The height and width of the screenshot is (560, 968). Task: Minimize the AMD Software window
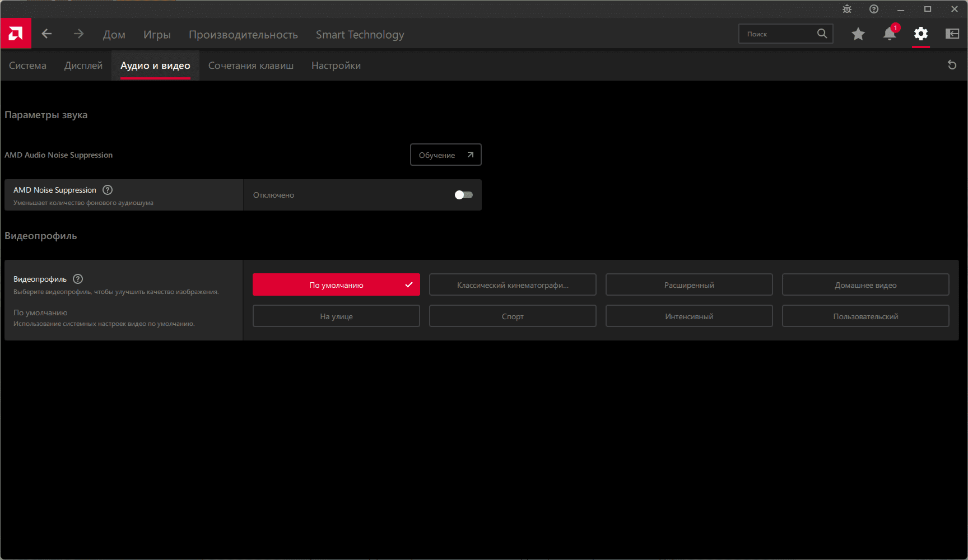[x=901, y=9]
